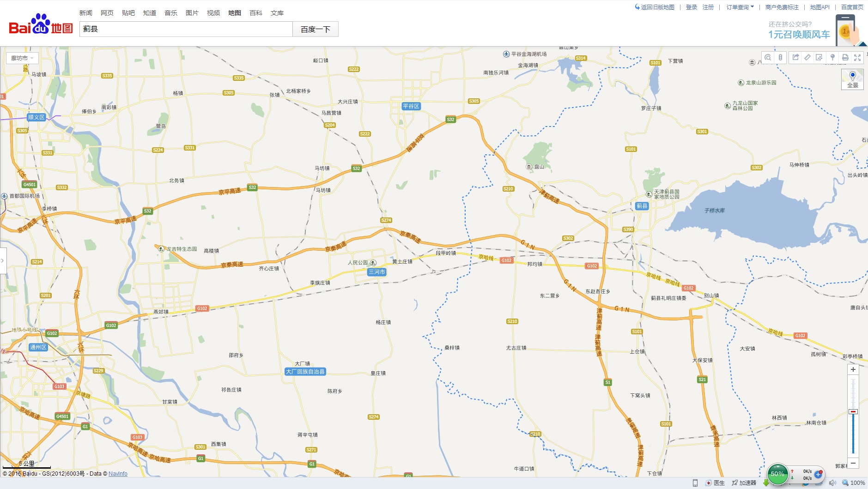Click the mobile phone status bar icon
Screen dimensions: 868x489
[695, 483]
